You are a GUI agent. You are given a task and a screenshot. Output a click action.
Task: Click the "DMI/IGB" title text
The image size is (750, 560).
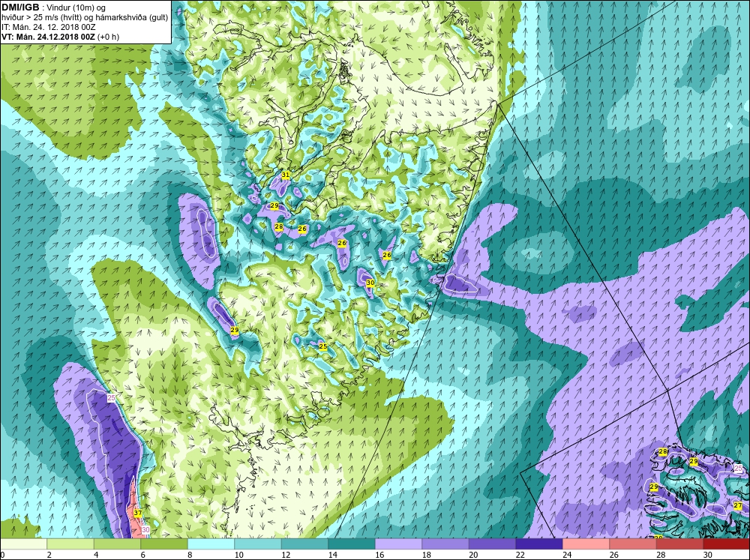point(20,7)
